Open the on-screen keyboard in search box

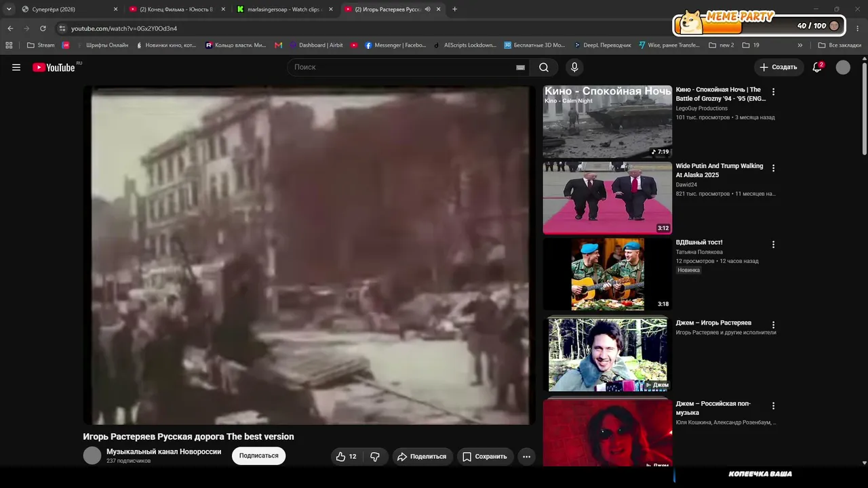(520, 67)
